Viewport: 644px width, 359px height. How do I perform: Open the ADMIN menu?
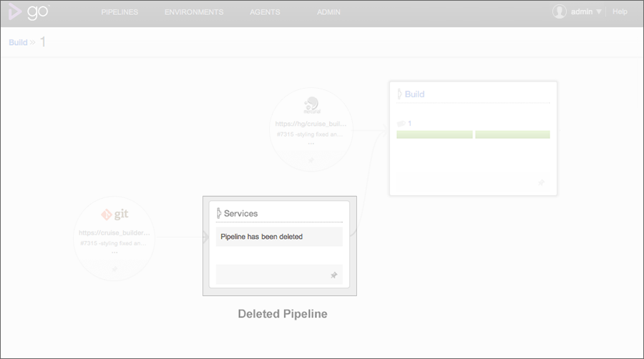[x=328, y=12]
